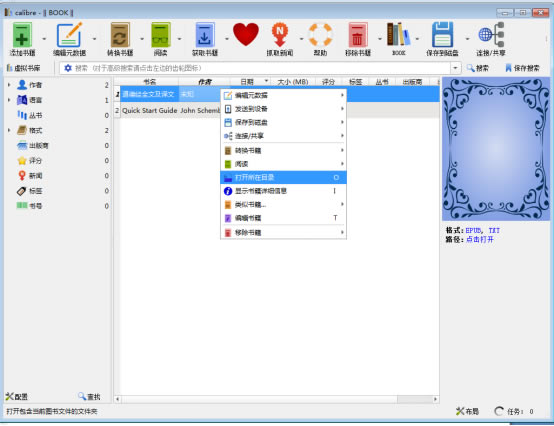Open the Connect/share globe icon

coord(491,35)
